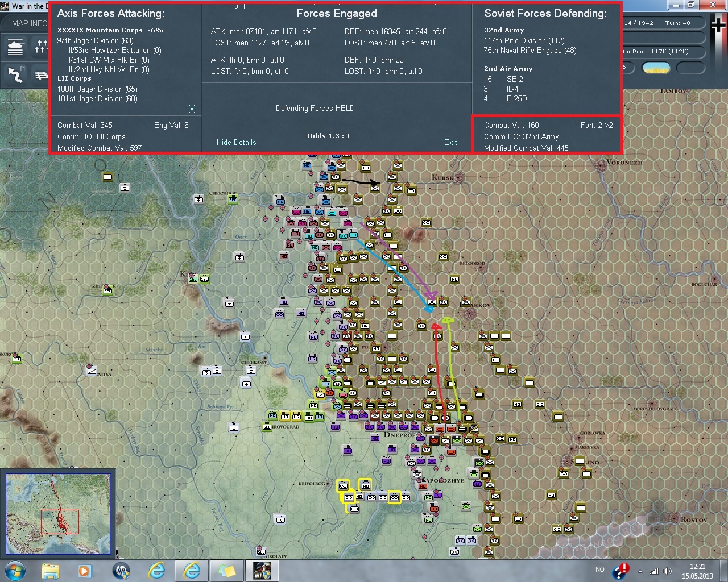Viewport: 728px width, 582px height.
Task: Click the Voronezh city label on map
Action: tap(624, 163)
